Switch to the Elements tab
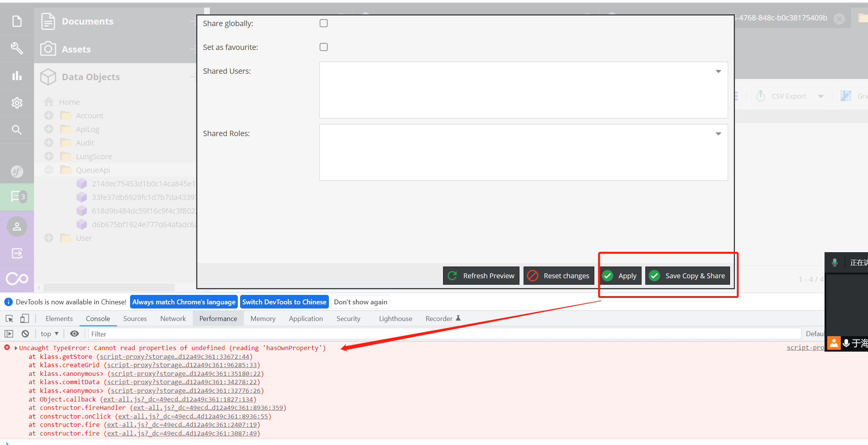Viewport: 868px width, 445px height. tap(59, 318)
